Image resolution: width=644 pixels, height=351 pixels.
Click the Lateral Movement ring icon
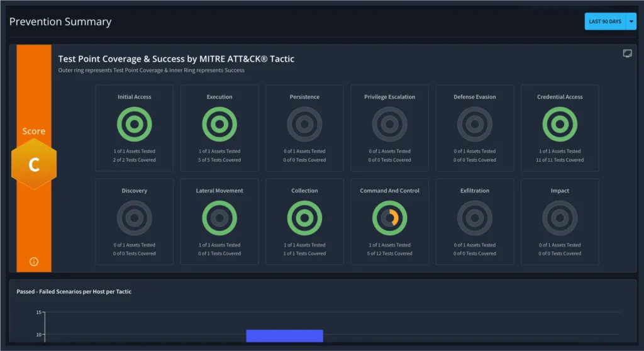pyautogui.click(x=219, y=218)
